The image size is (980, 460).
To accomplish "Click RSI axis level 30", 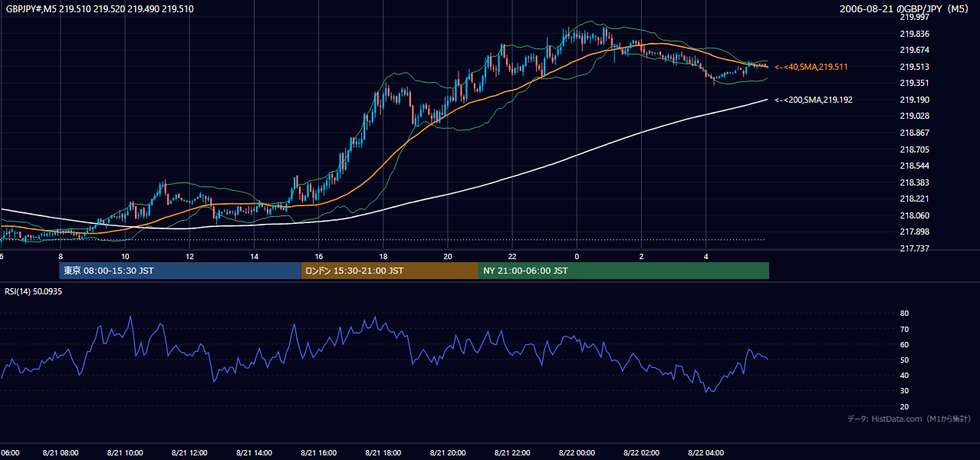I will click(x=904, y=391).
